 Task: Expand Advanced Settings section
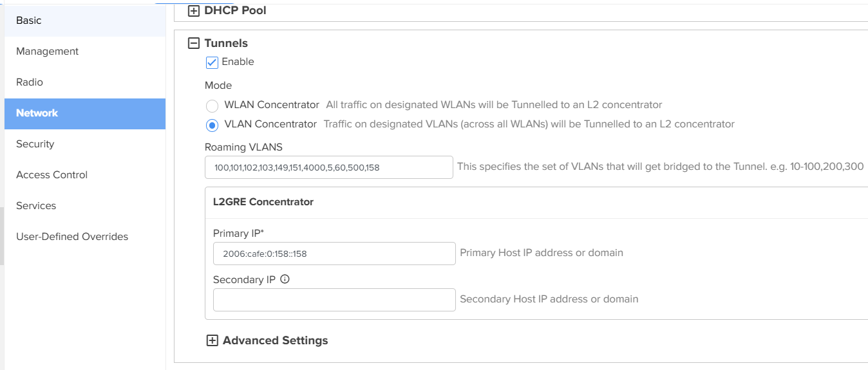click(212, 341)
